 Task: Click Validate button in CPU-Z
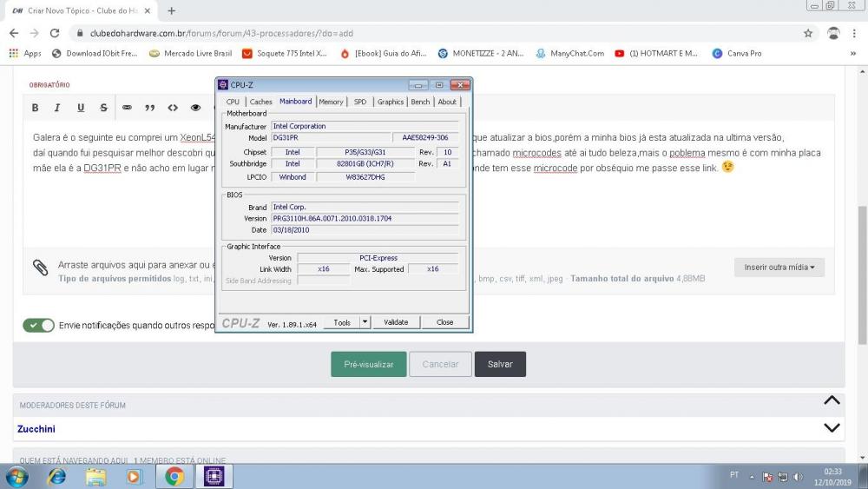coord(396,321)
